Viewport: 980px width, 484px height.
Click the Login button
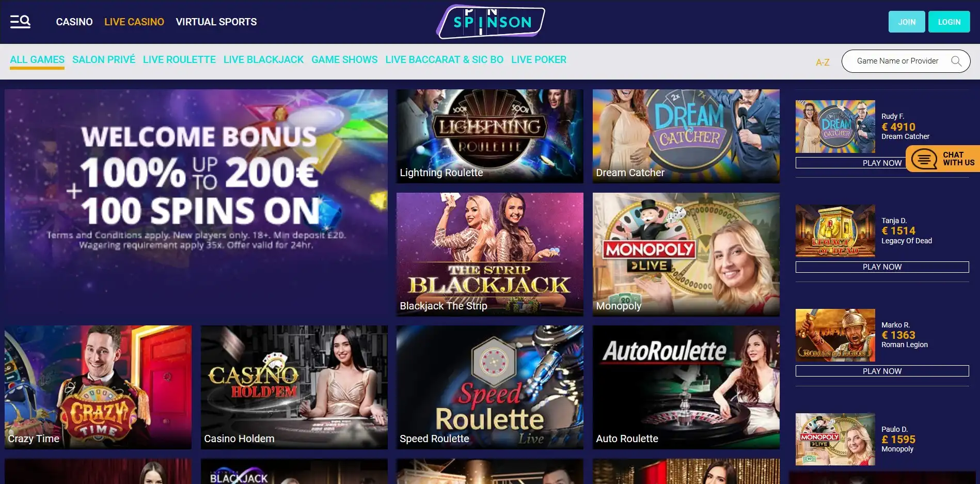[949, 22]
